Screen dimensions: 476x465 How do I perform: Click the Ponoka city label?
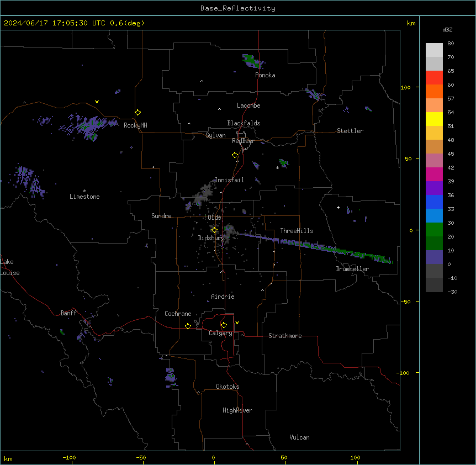(265, 75)
